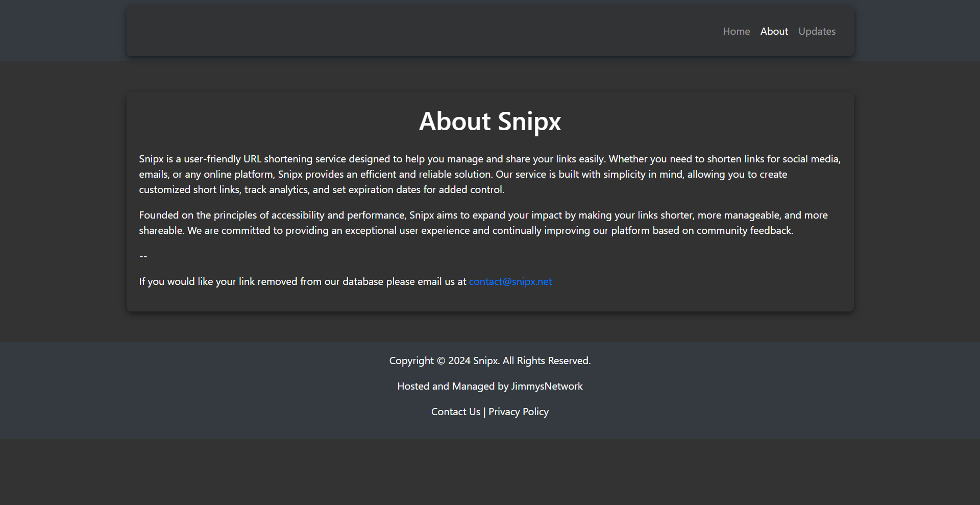Click the words 'All Rights Reserved' in footer
The height and width of the screenshot is (505, 980).
click(x=546, y=360)
